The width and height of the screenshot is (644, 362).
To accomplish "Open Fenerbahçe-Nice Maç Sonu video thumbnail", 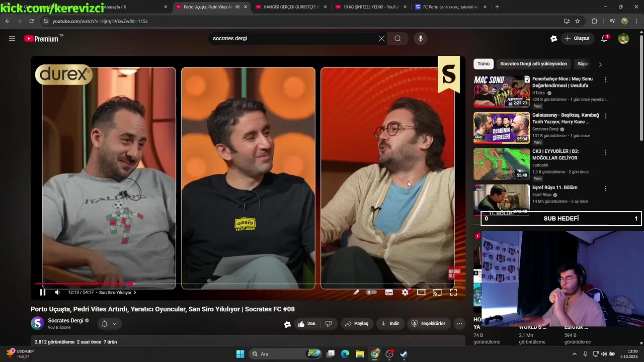I will click(x=501, y=92).
